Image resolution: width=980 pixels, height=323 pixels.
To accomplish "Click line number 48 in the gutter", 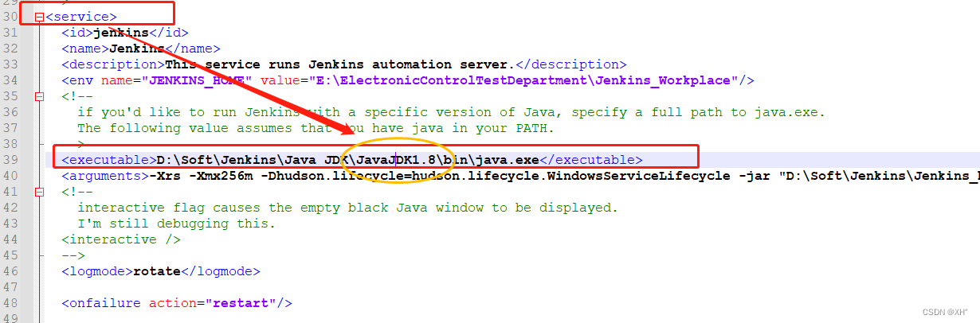I will tap(10, 303).
